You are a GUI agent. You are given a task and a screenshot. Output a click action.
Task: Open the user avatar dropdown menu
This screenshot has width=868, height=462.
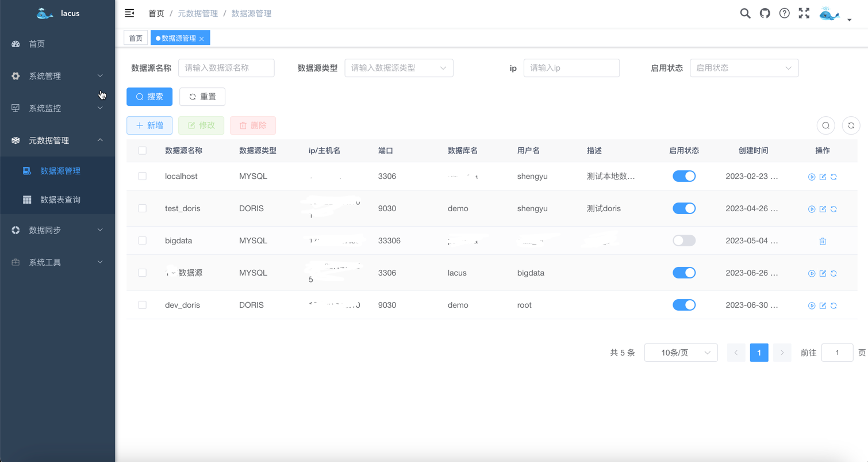835,14
